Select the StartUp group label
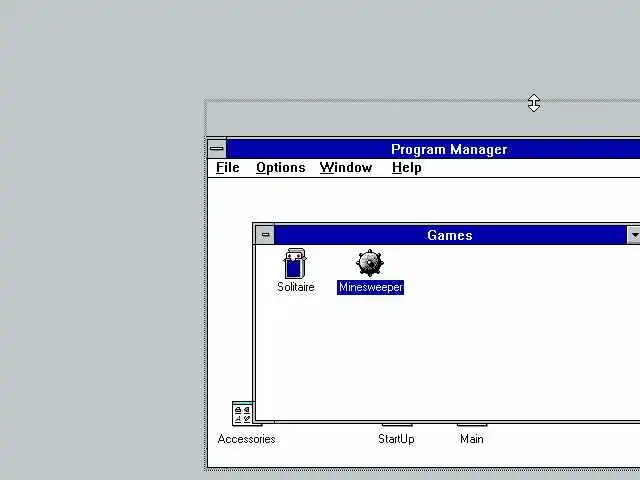640x480 pixels. click(396, 439)
